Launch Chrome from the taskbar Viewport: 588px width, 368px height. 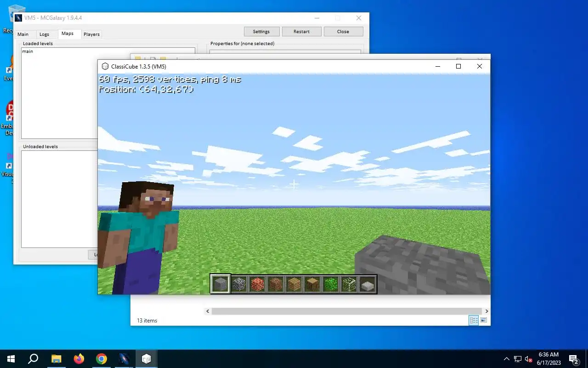coord(102,359)
